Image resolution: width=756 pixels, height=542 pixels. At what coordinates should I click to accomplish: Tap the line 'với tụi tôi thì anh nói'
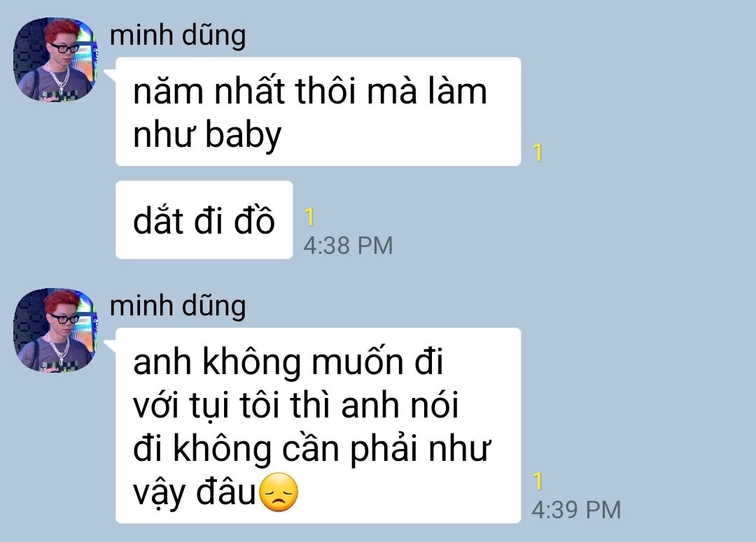pyautogui.click(x=295, y=406)
